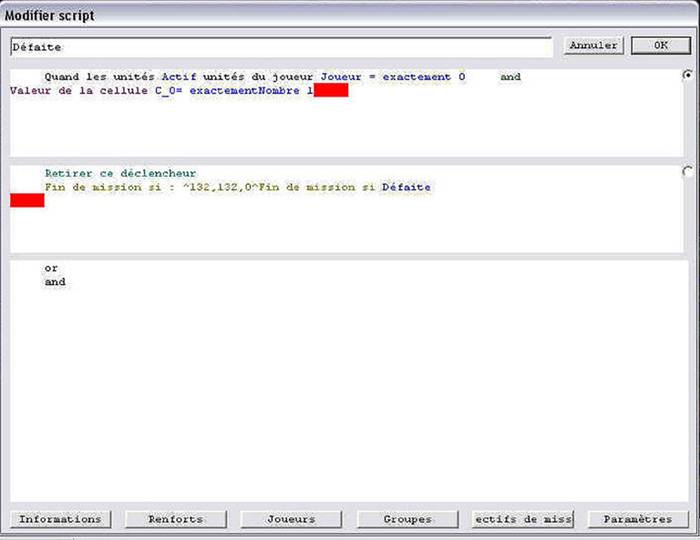Select the 'Retirer ce déclencheur' action line
Screen dimensions: 700x540
[x=120, y=173]
